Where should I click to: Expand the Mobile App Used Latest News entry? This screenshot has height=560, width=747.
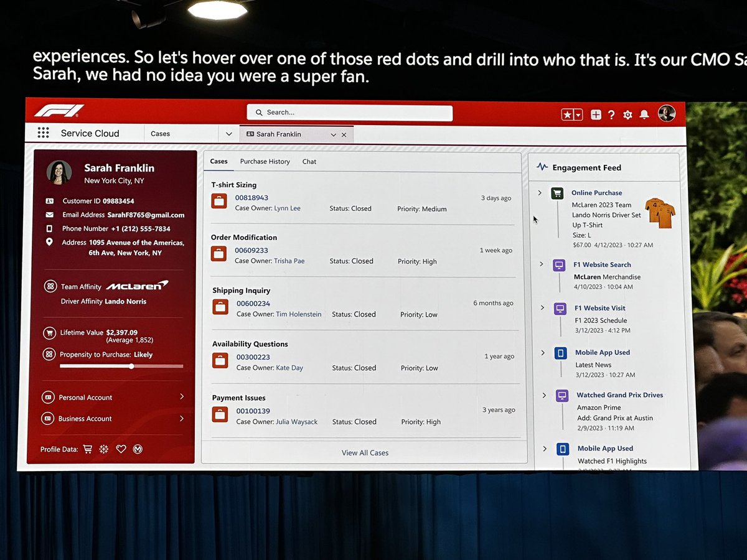click(543, 352)
